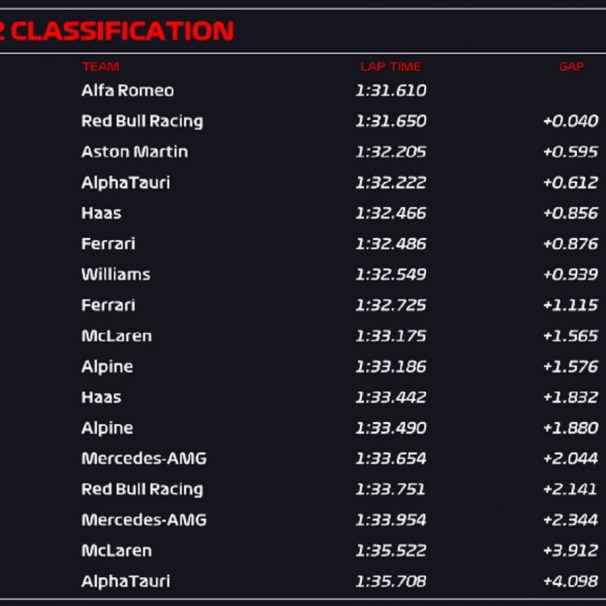
Task: Select the TEAM column header
Action: click(x=100, y=67)
